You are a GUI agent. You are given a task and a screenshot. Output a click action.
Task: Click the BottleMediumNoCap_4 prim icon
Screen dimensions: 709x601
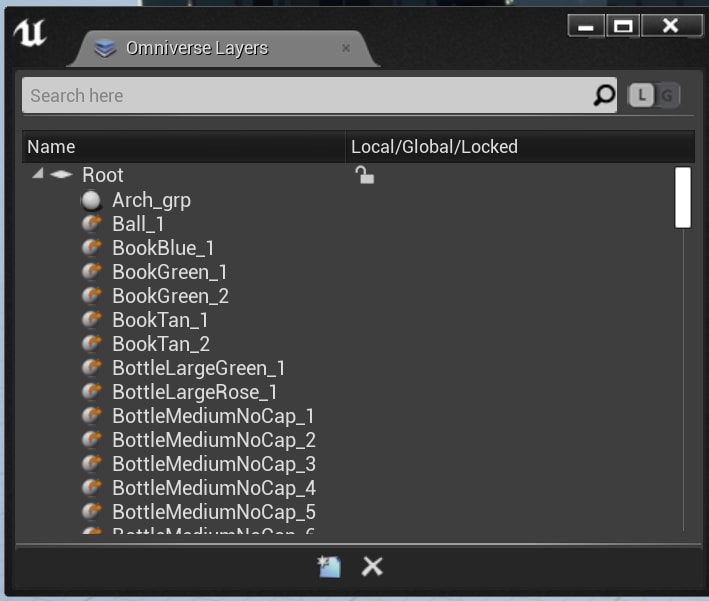(92, 487)
